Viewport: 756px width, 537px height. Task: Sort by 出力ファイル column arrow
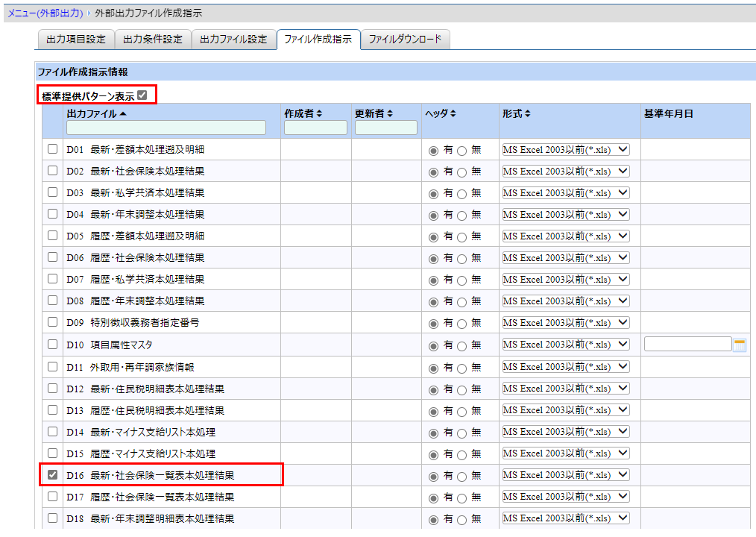click(123, 114)
